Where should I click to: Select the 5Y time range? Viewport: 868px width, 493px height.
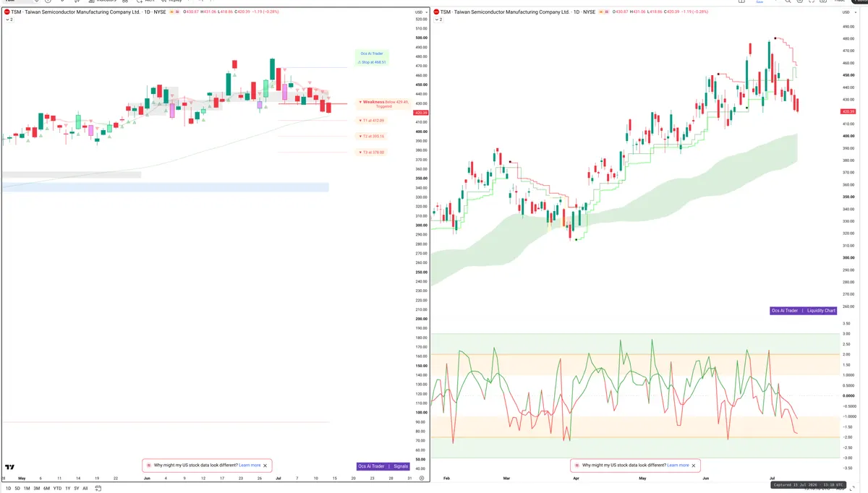click(77, 489)
